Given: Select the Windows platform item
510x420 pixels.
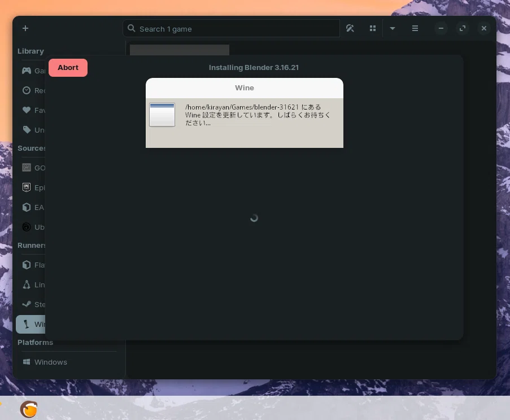Looking at the screenshot, I should point(67,362).
